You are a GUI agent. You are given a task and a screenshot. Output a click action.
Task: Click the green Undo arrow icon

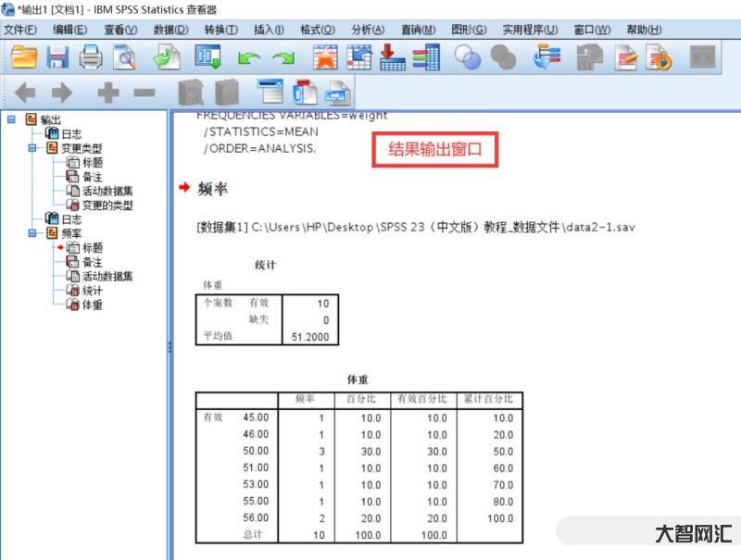click(248, 59)
